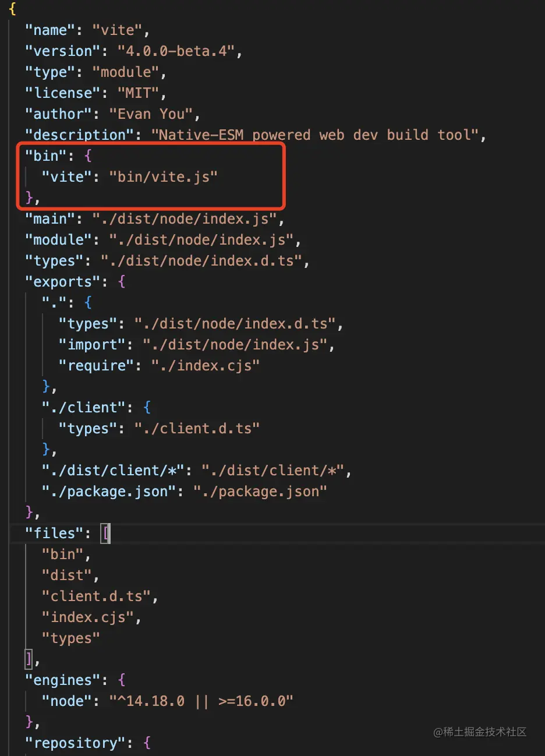The width and height of the screenshot is (545, 756).
Task: Select the "./package.json" value string
Action: (260, 492)
